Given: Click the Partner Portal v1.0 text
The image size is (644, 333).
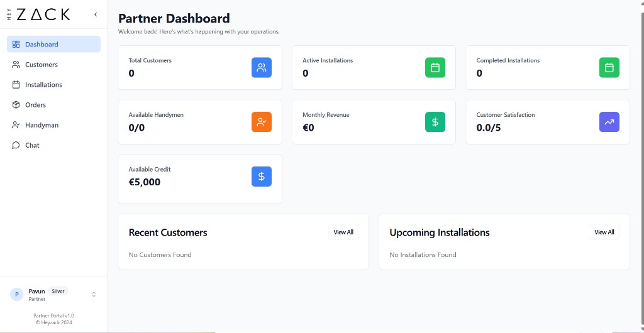Looking at the screenshot, I should 54,316.
